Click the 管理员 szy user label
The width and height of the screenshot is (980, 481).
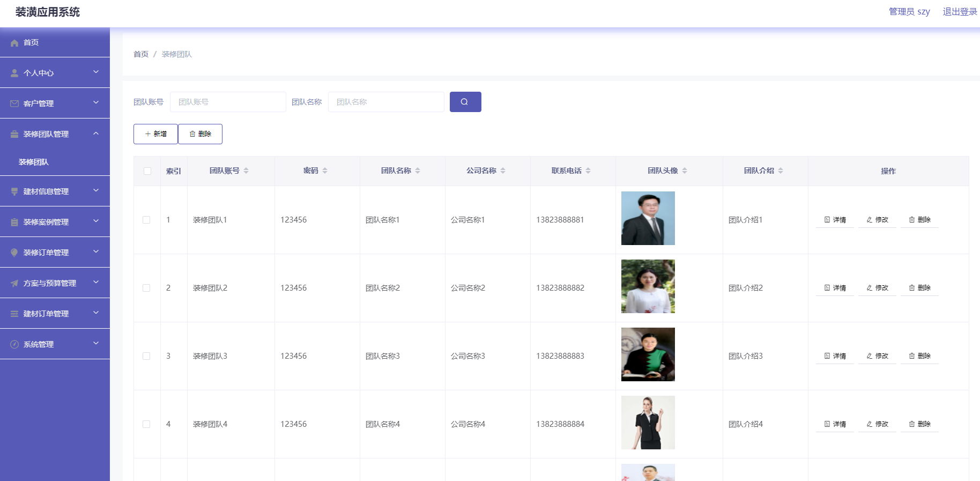pyautogui.click(x=909, y=12)
